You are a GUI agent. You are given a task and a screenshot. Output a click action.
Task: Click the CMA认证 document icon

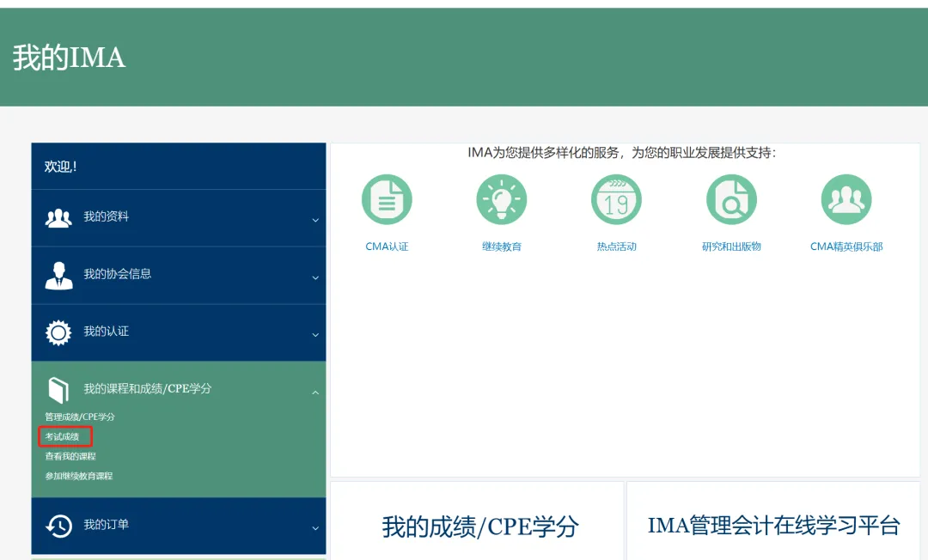387,199
